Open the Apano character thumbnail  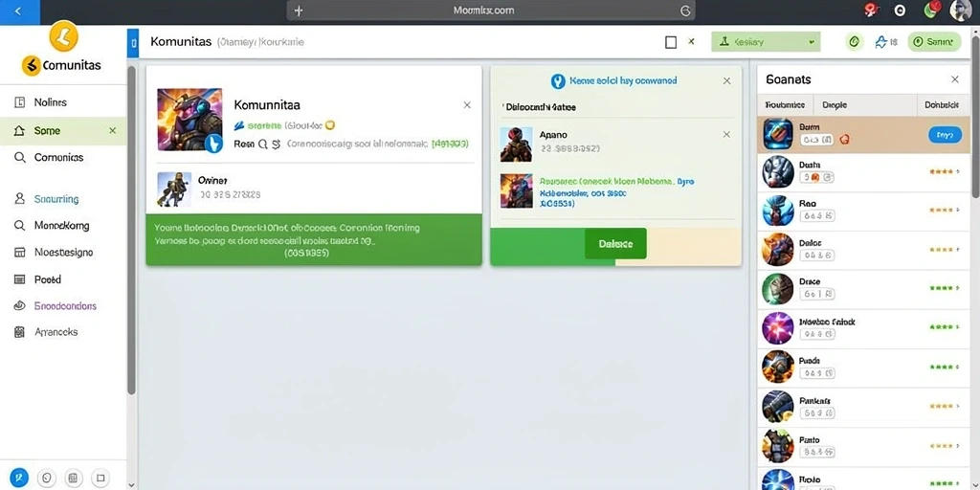click(516, 145)
